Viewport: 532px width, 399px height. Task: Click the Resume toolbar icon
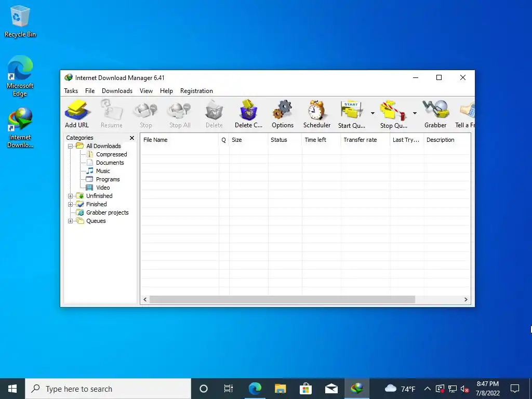[x=111, y=114]
